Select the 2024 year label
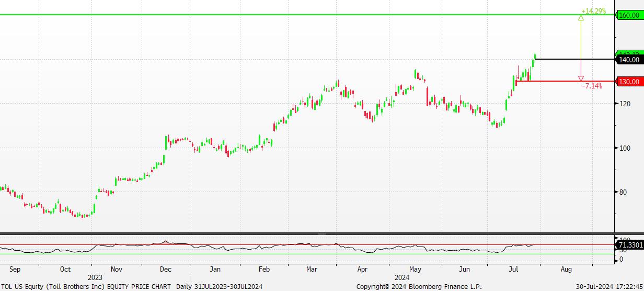The height and width of the screenshot is (291, 644). [402, 277]
